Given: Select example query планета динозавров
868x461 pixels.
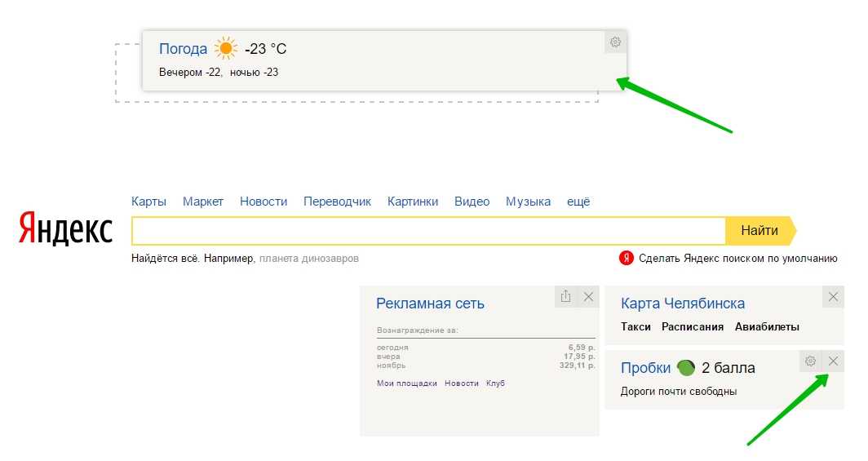Looking at the screenshot, I should click(308, 259).
